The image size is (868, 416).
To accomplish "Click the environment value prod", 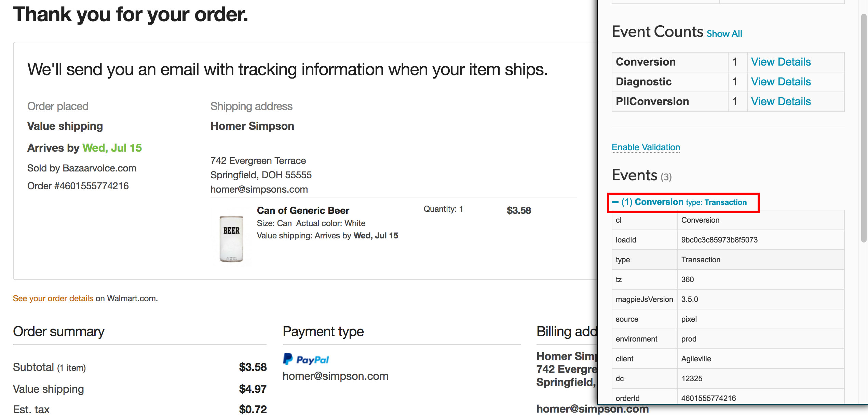I will [689, 339].
